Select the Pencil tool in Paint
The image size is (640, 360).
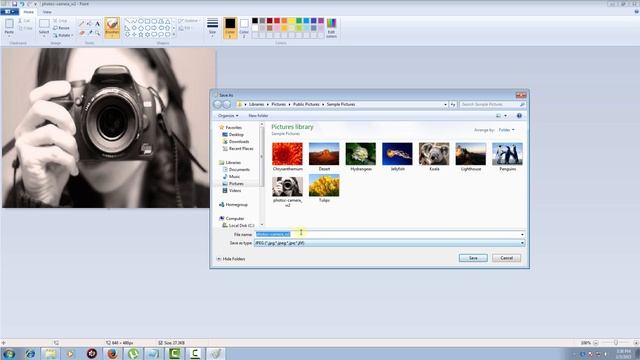(x=82, y=24)
